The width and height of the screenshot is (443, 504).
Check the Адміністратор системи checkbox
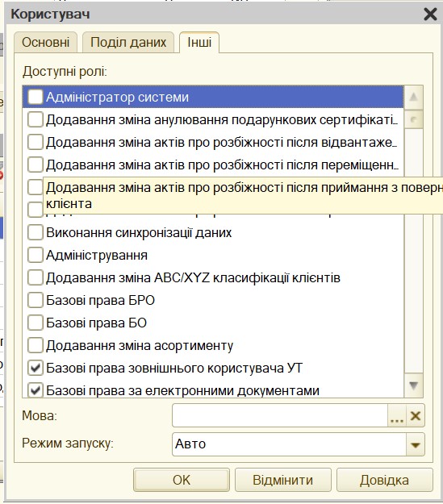[35, 97]
